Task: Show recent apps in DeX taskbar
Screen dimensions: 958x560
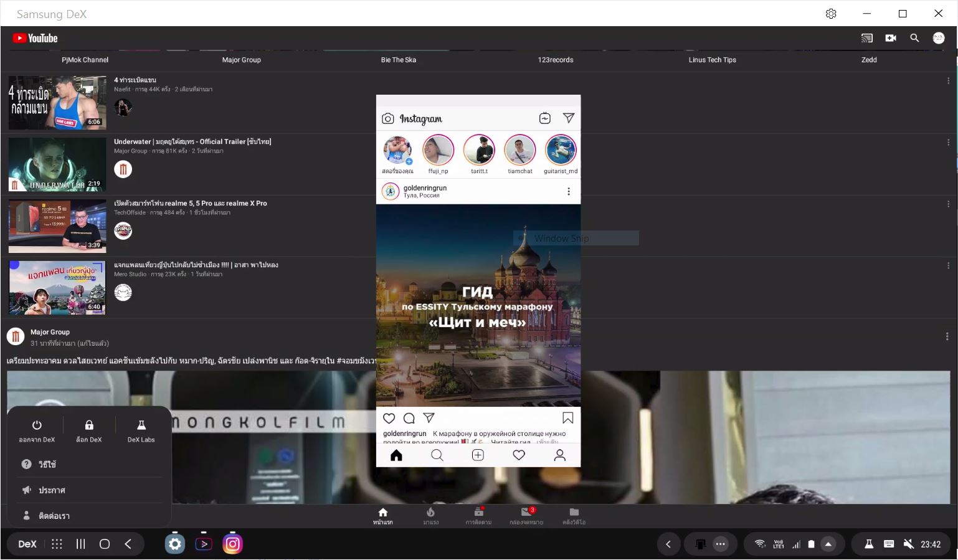Action: pyautogui.click(x=81, y=544)
